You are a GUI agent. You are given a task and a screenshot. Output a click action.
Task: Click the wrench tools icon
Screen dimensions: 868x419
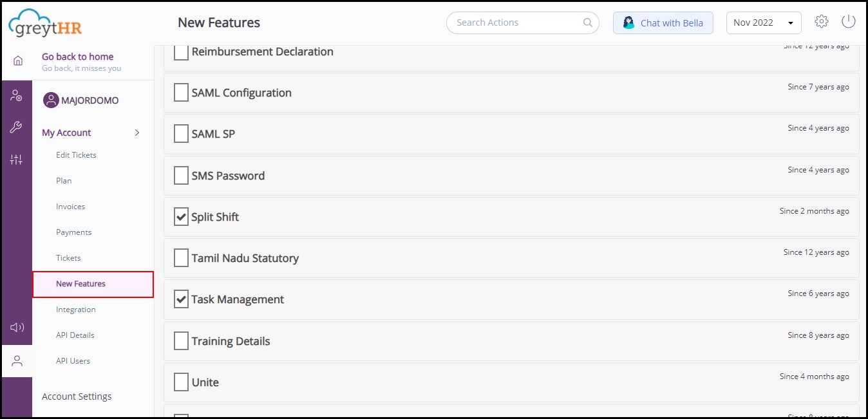click(17, 127)
